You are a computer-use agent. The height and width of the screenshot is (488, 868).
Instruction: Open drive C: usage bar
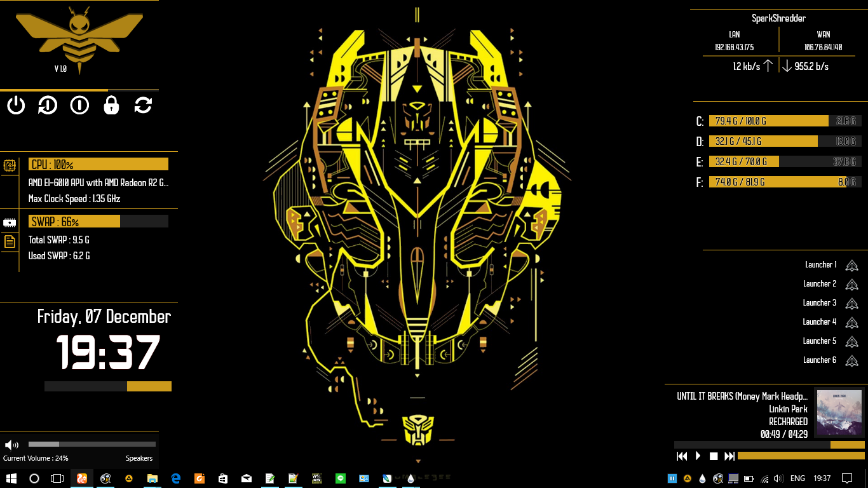coord(785,121)
